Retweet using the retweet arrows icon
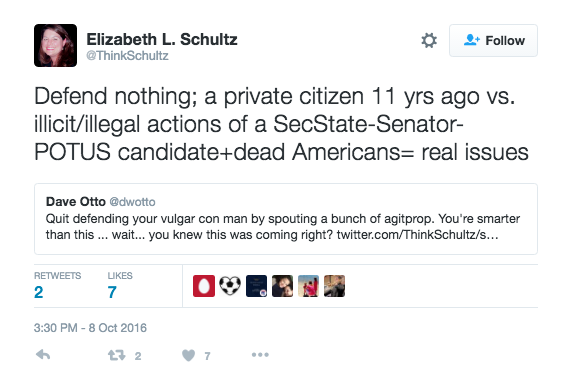This screenshot has height=388, width=570. coord(117,355)
